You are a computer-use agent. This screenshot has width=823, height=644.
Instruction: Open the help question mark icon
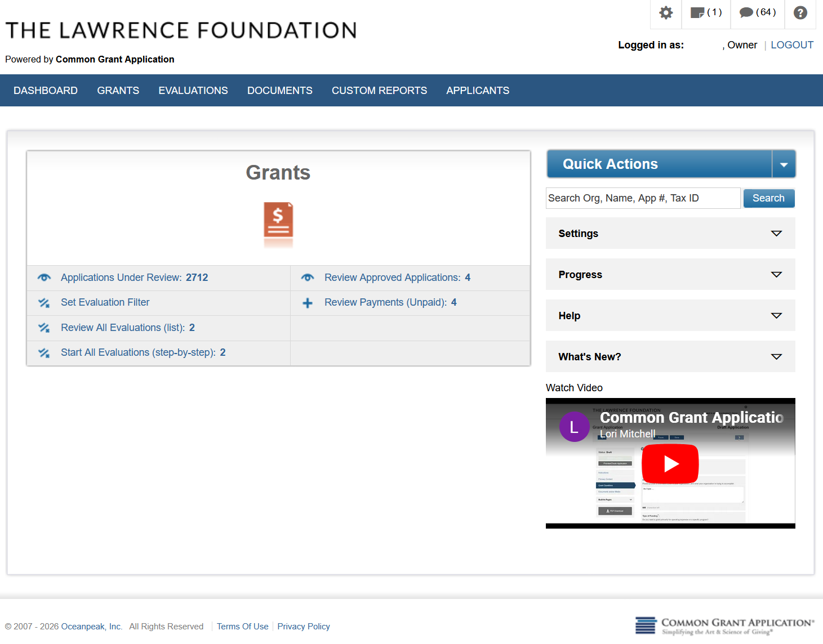pos(800,13)
